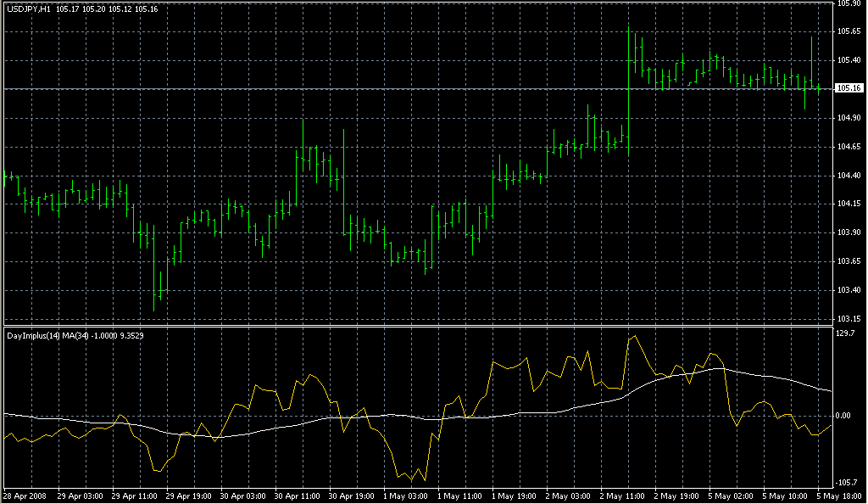Select the 5 May 18:00 time label
Viewport: 868px width, 504px height.
pos(838,496)
